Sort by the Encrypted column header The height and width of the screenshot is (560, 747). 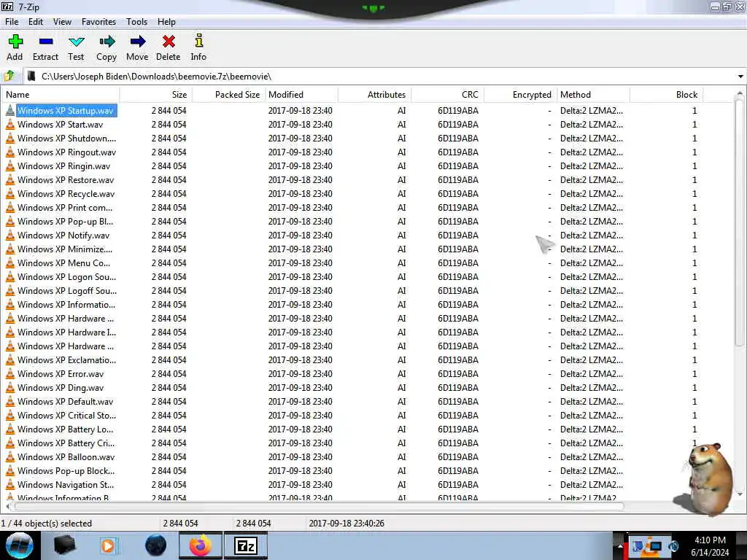pos(520,95)
